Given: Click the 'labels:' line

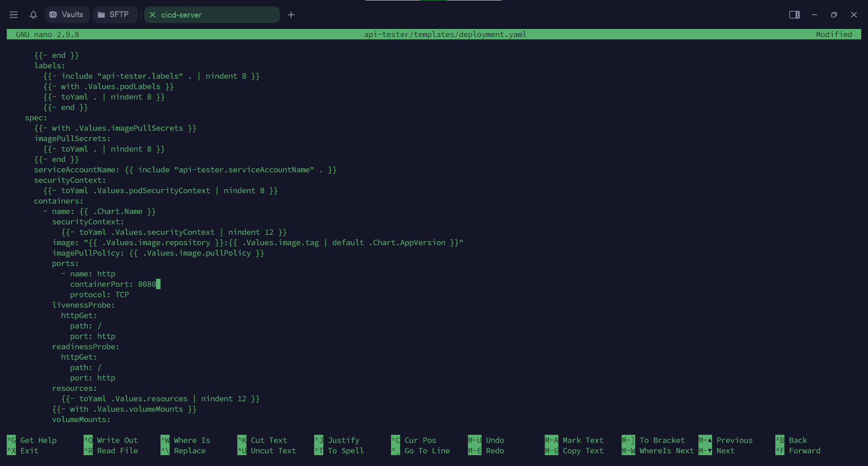Looking at the screenshot, I should pos(50,66).
